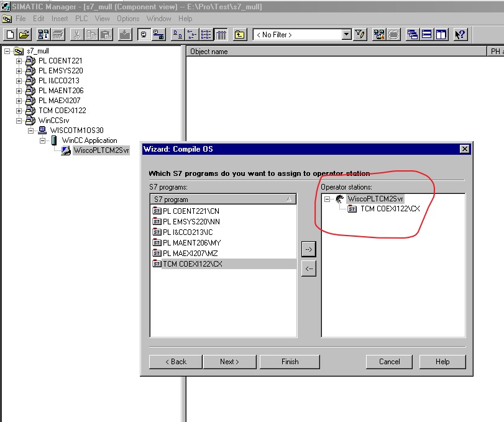The width and height of the screenshot is (504, 422).
Task: Switch to Large Icons view
Action: click(x=178, y=34)
